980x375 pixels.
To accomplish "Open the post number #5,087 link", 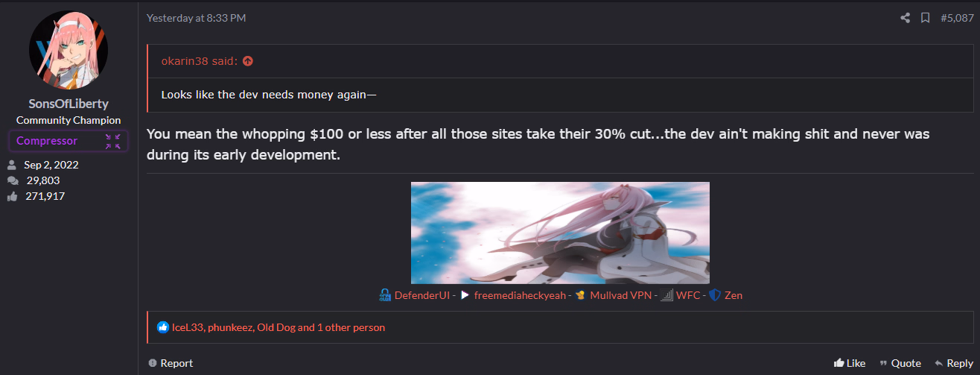I will [957, 18].
